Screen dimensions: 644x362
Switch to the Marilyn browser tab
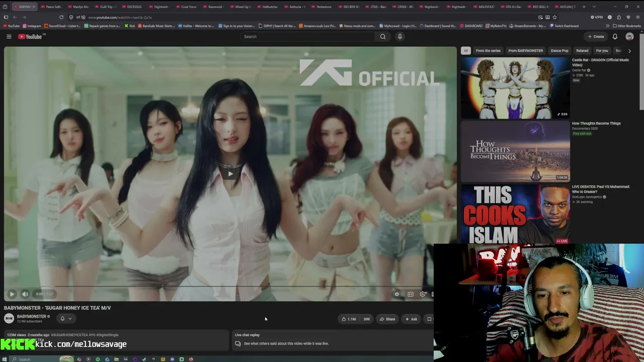77,7
